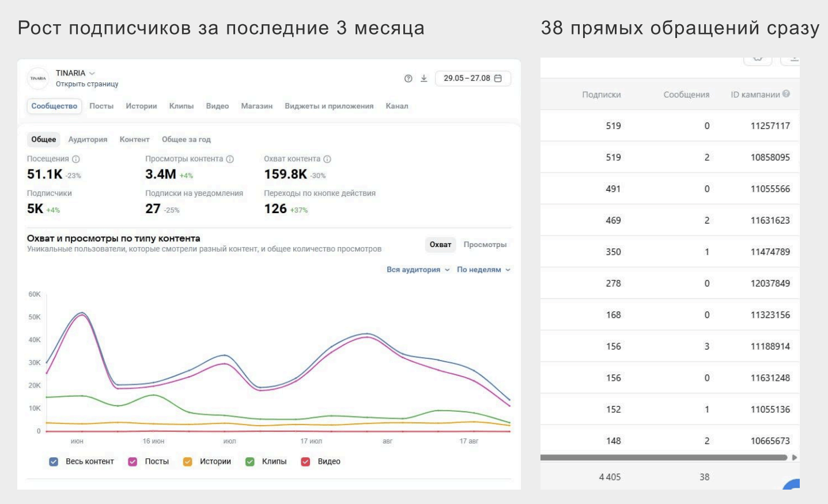Viewport: 828px width, 504px height.
Task: Toggle the Истории legend checkbox
Action: (187, 461)
